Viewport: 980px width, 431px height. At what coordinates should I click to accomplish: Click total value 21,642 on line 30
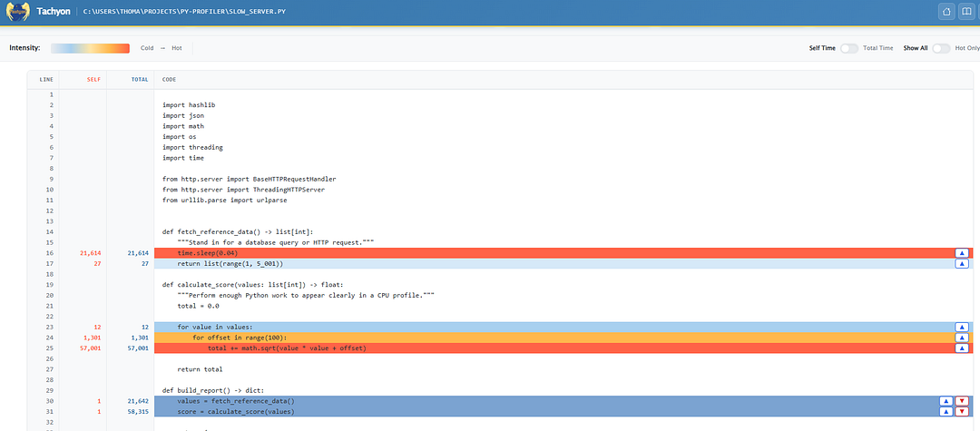point(138,401)
